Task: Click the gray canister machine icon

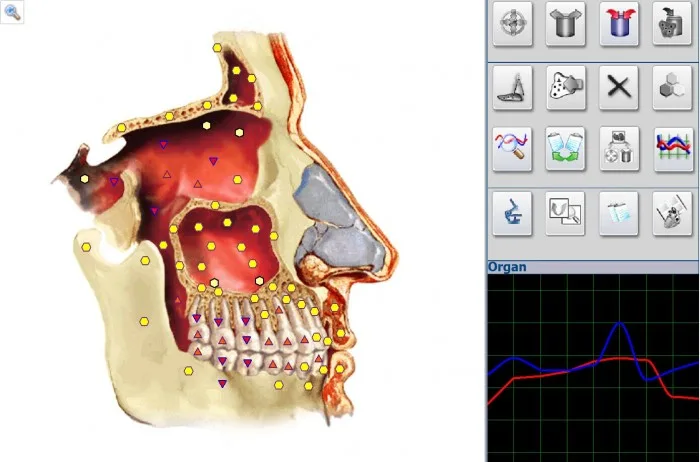Action: 672,23
